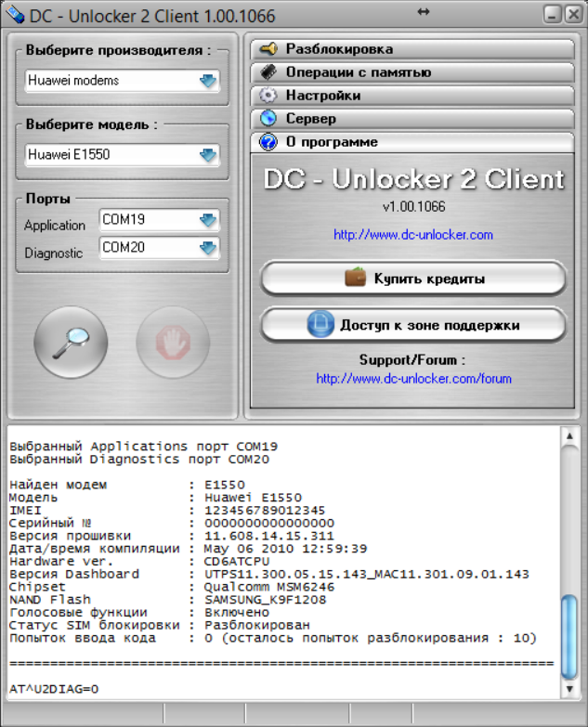The width and height of the screenshot is (588, 727).
Task: Minimize the DC-Unlocker window
Action: coord(553,14)
